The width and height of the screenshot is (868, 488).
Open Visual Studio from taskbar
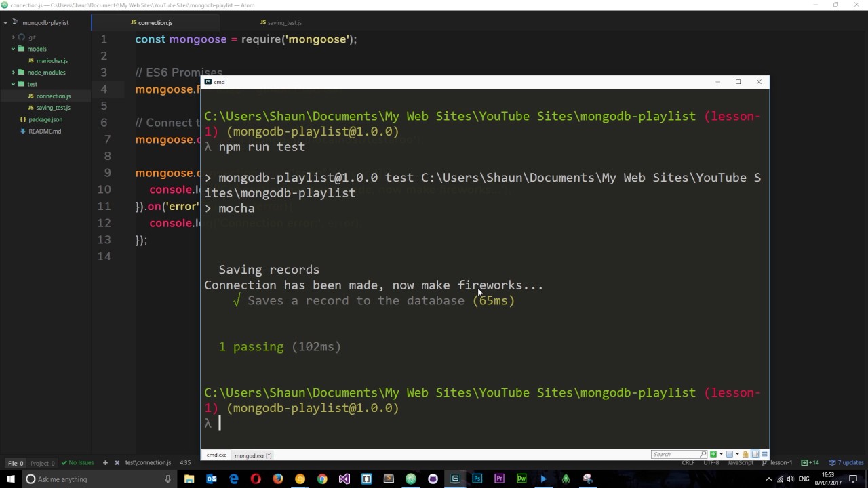344,479
